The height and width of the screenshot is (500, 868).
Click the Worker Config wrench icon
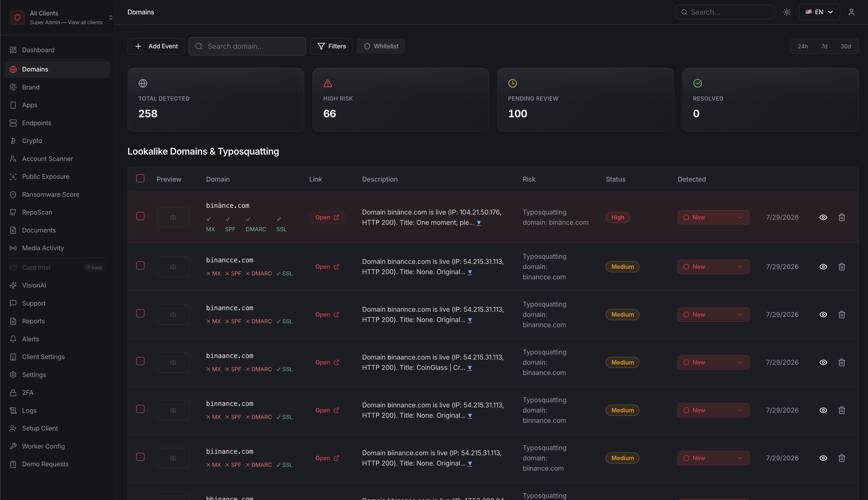[x=13, y=446]
